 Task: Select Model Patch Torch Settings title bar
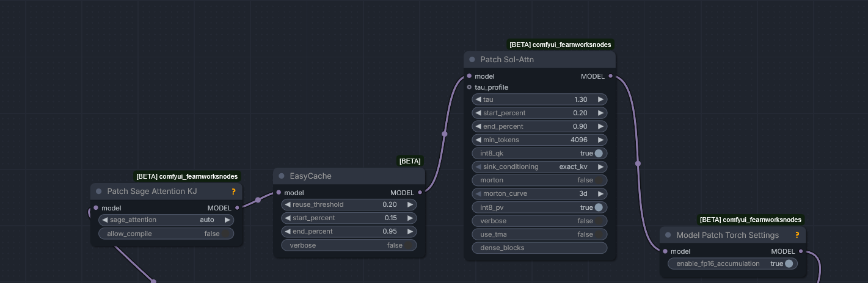733,235
